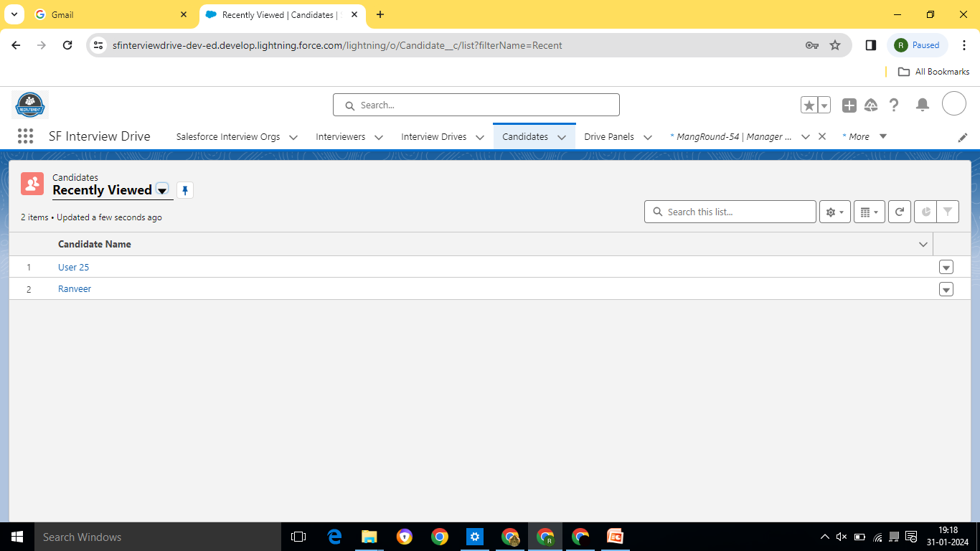Open a new browser tab

380,14
